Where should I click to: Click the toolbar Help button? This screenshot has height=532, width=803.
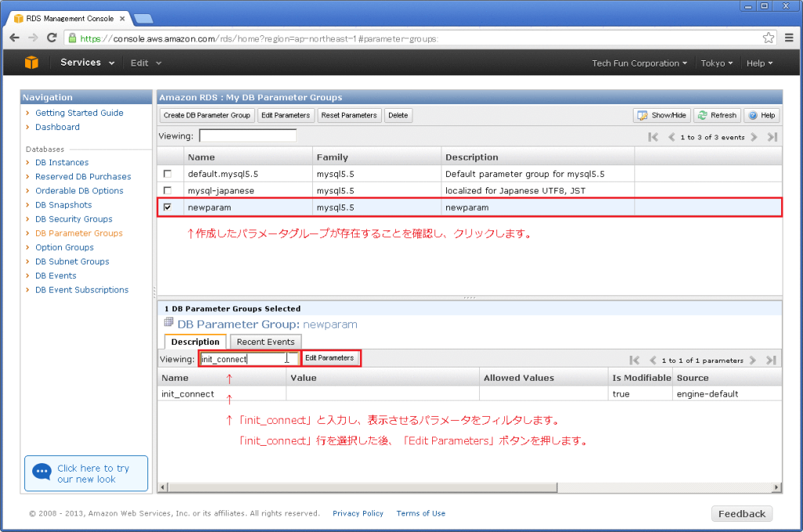coord(762,116)
